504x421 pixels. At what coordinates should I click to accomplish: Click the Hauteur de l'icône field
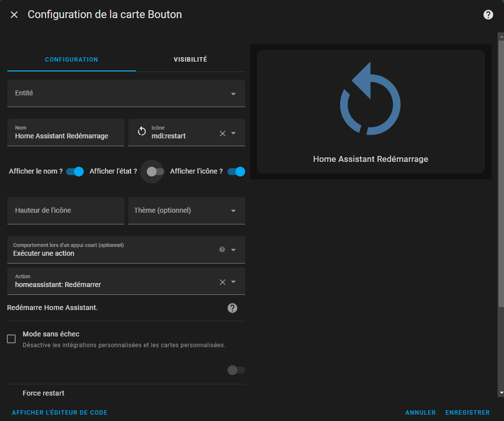click(66, 211)
